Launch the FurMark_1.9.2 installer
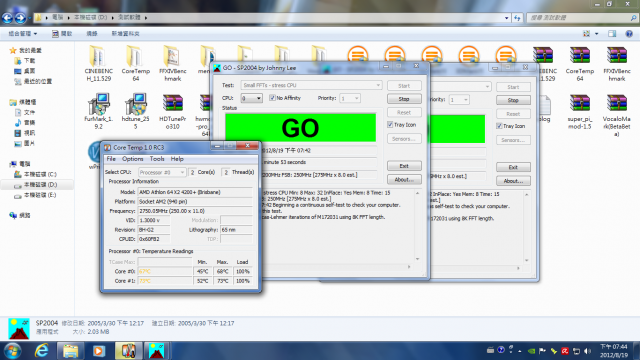640x360 pixels. [98, 111]
